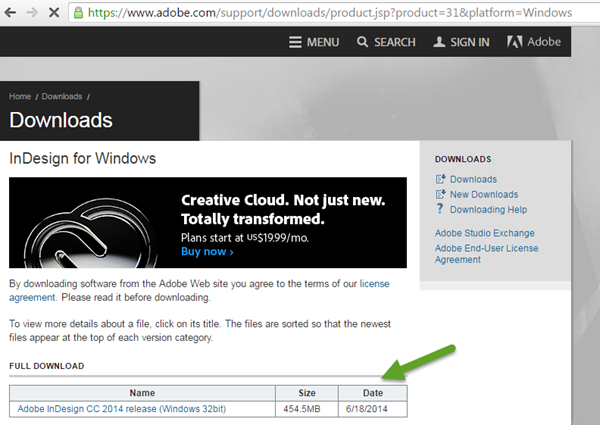This screenshot has height=425, width=600.
Task: Open New Downloads link
Action: point(484,194)
